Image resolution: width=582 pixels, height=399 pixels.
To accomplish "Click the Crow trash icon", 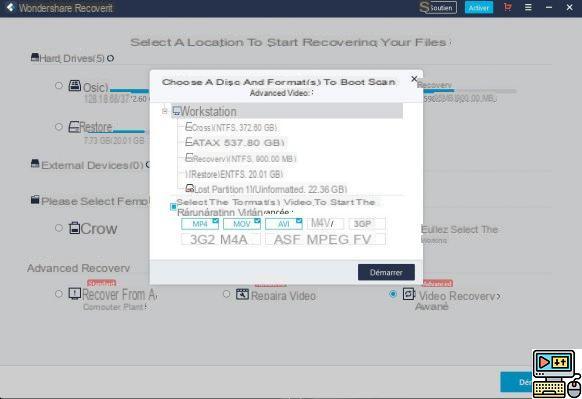I will (x=74, y=228).
